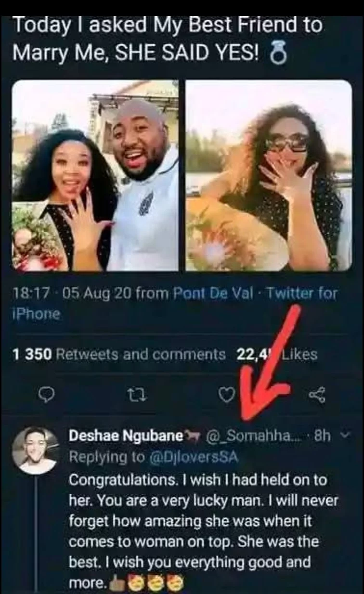Visit the @DjloversSA mention link

[x=194, y=457]
